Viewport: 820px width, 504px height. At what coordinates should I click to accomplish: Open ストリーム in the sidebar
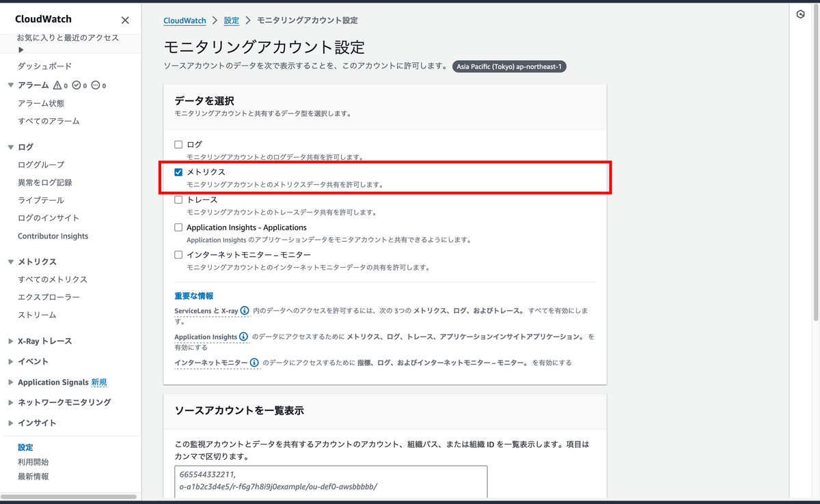click(37, 315)
